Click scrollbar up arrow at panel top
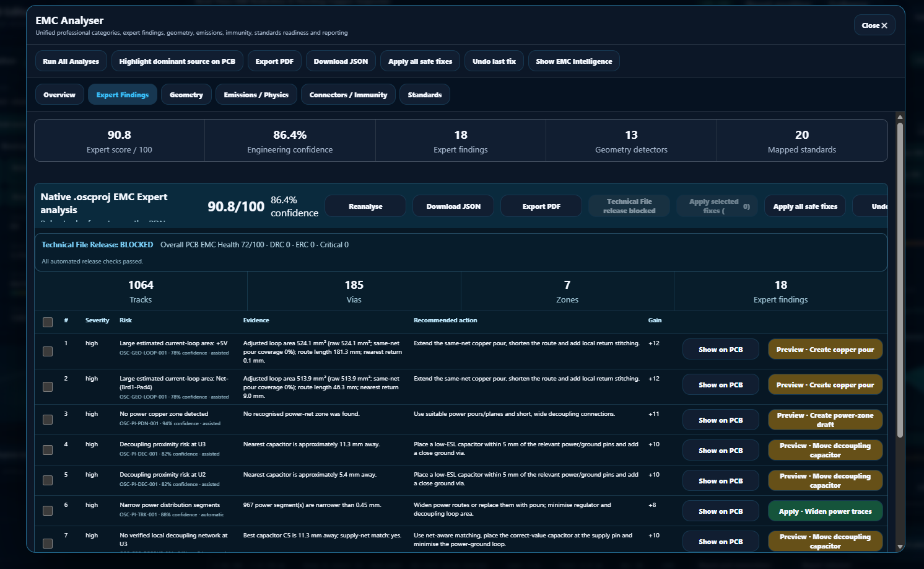This screenshot has width=924, height=569. 900,117
